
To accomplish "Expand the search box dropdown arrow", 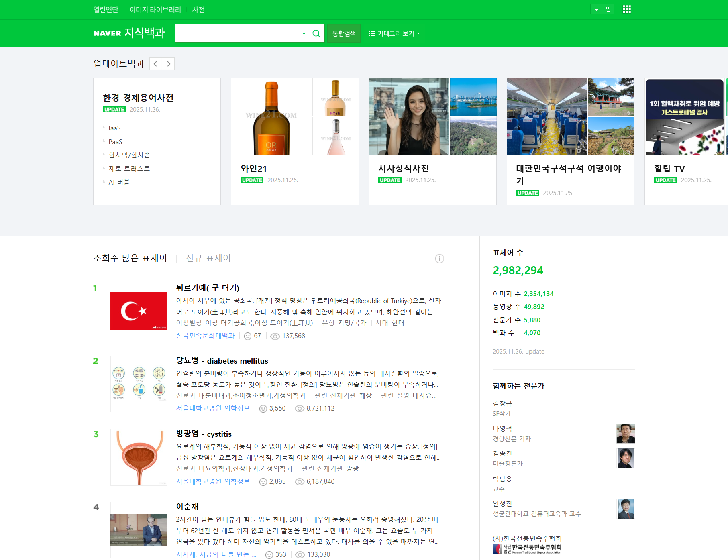I will coord(304,33).
